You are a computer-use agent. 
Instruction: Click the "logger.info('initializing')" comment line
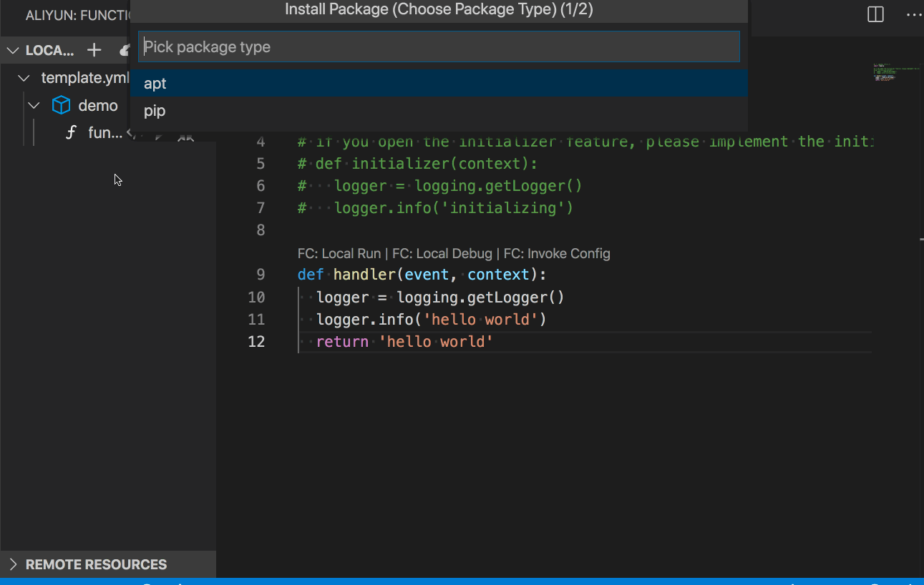pyautogui.click(x=436, y=208)
